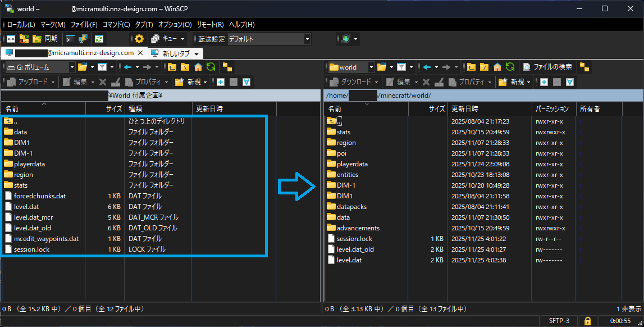Expand the 転送設定 デフォルト dropdown
This screenshot has height=327, width=644.
click(x=307, y=39)
